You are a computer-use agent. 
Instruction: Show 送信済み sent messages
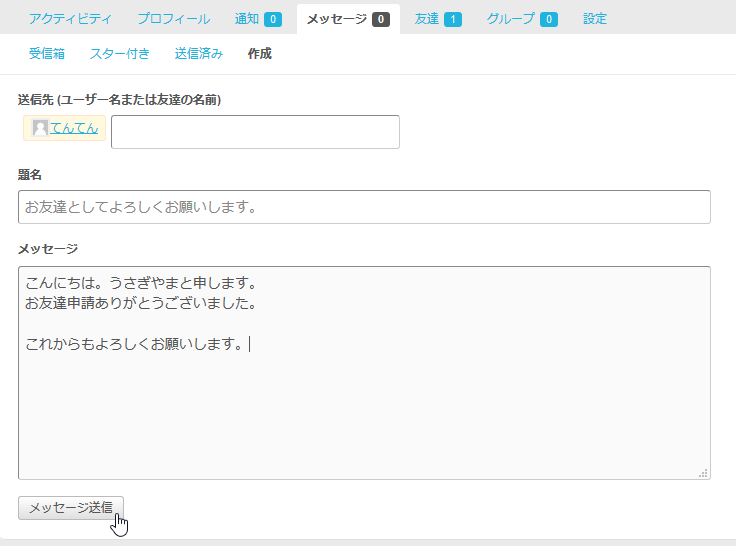(x=198, y=54)
